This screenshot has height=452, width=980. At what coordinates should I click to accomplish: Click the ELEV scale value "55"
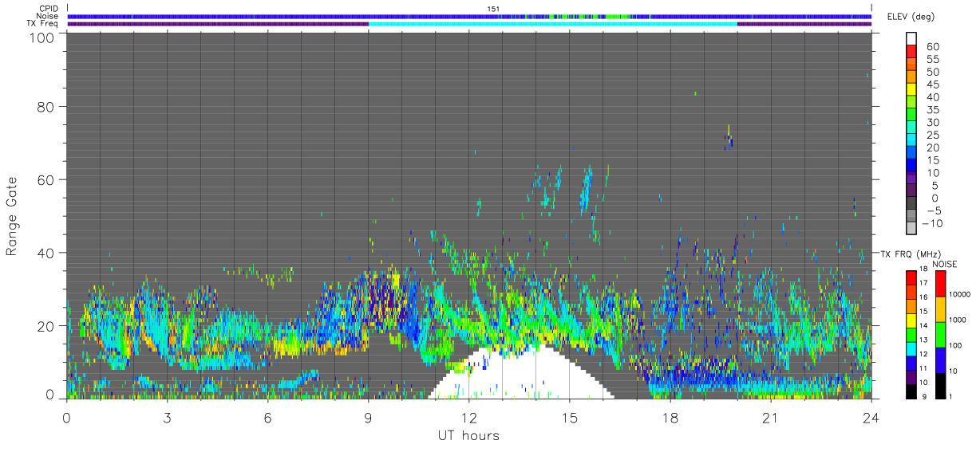pyautogui.click(x=932, y=60)
